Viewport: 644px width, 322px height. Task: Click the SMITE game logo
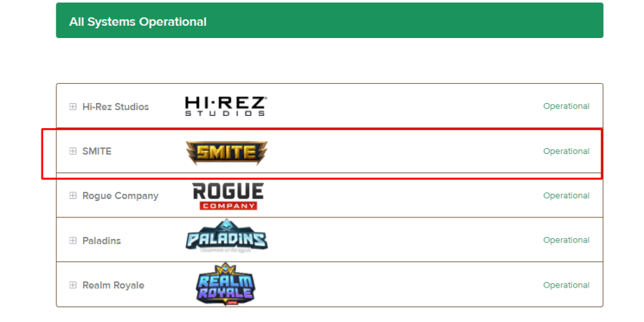pos(226,152)
